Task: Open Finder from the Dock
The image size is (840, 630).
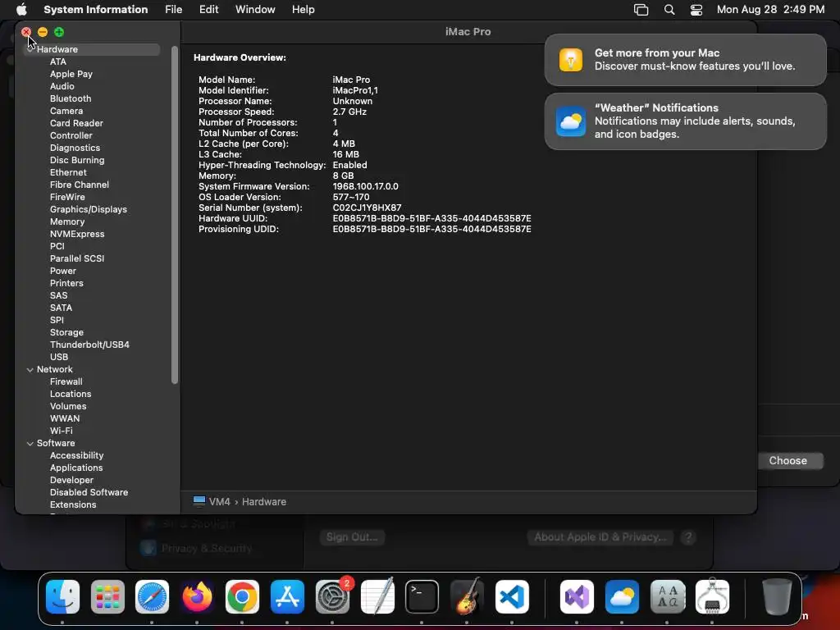Action: [62, 596]
